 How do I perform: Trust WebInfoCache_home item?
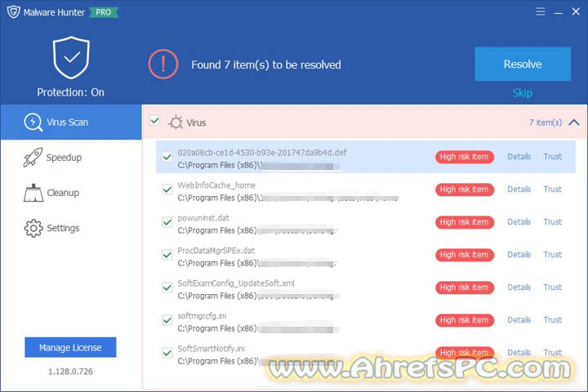(553, 189)
